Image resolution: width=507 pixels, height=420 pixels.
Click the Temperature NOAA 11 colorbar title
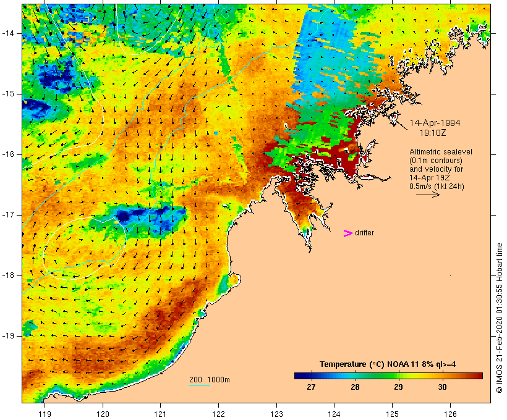(388, 364)
